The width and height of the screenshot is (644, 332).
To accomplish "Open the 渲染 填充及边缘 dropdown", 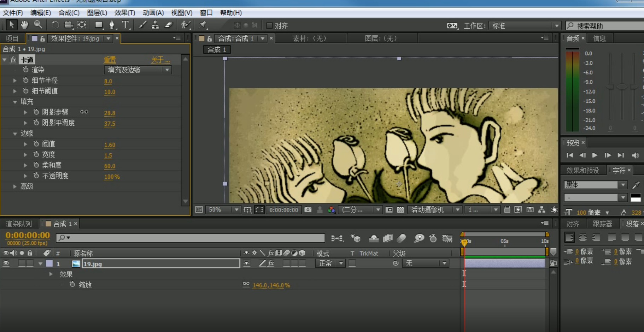I will (138, 70).
